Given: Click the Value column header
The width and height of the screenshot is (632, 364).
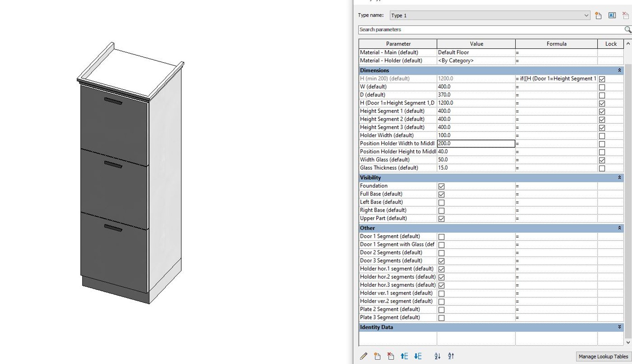Looking at the screenshot, I should (x=476, y=44).
